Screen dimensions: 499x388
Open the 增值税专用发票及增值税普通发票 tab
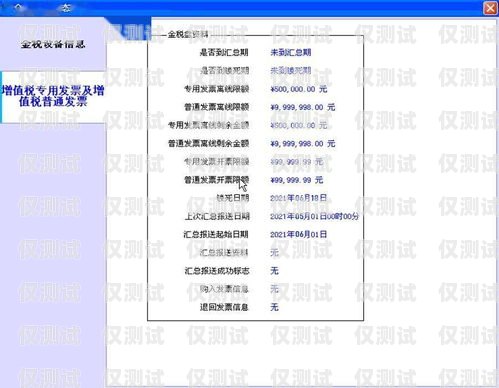click(x=53, y=96)
